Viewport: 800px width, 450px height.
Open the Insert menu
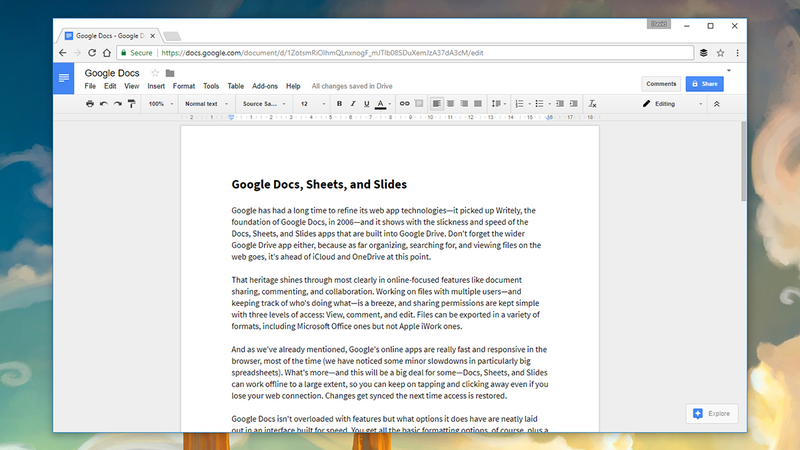156,86
